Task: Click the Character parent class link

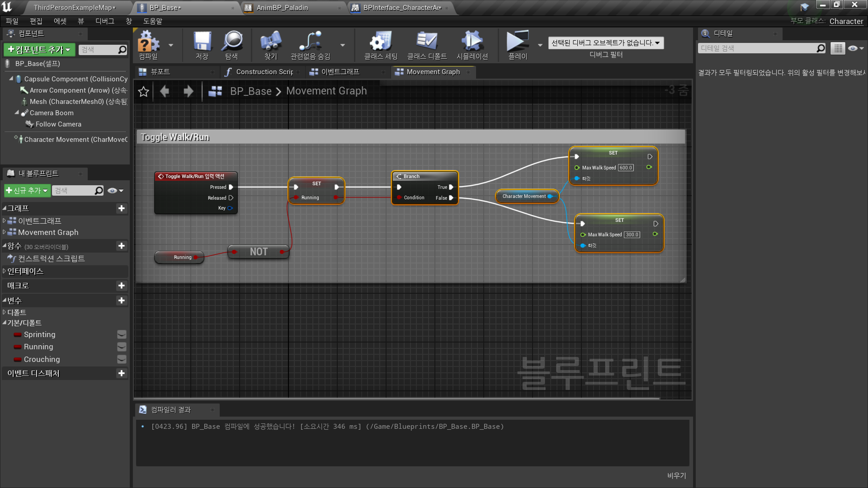Action: tap(846, 21)
